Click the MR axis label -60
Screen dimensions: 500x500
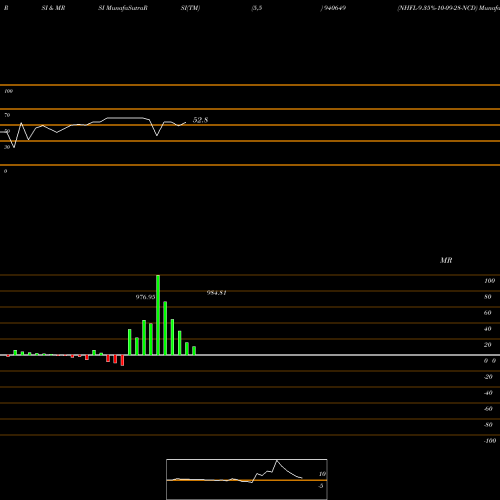(x=488, y=409)
